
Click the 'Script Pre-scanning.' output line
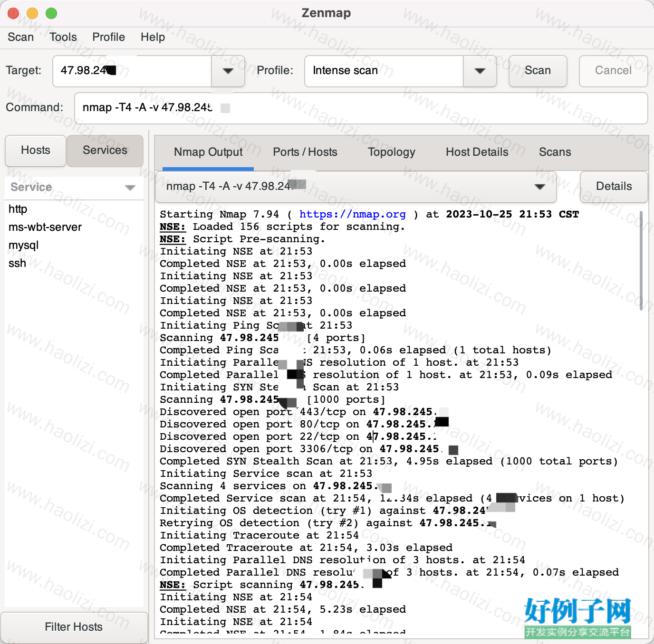tap(242, 239)
